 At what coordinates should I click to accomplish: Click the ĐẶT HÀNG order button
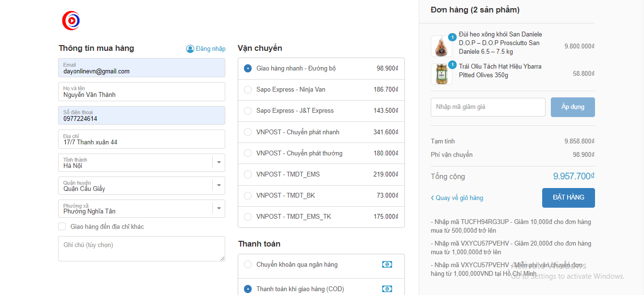click(x=568, y=198)
